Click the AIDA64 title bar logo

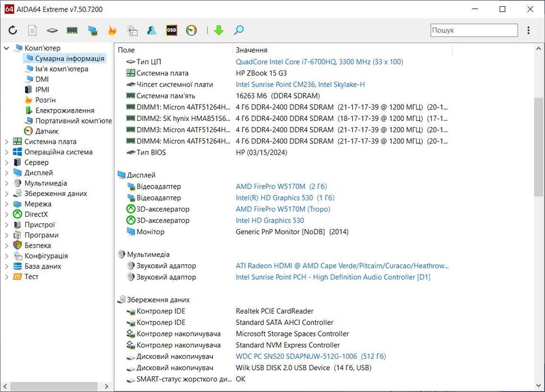10,9
